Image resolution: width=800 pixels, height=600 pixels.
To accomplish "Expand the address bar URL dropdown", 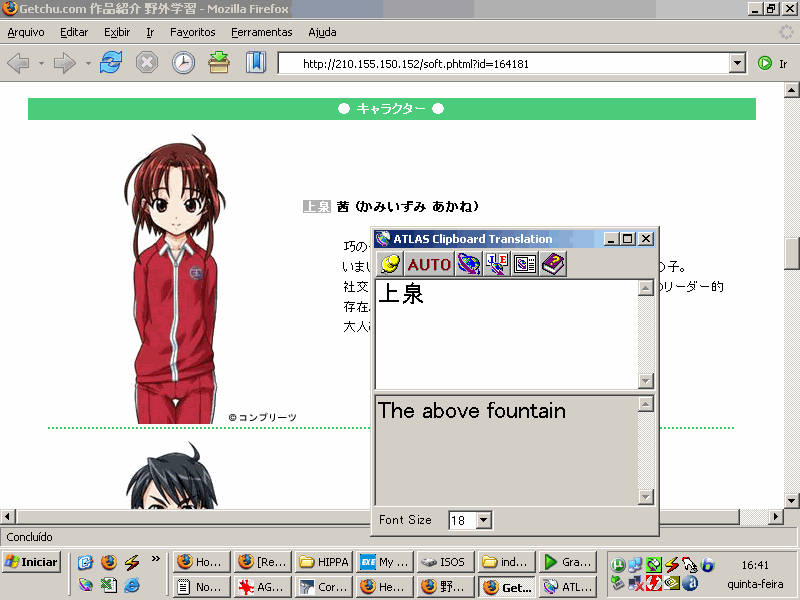I will (x=737, y=63).
